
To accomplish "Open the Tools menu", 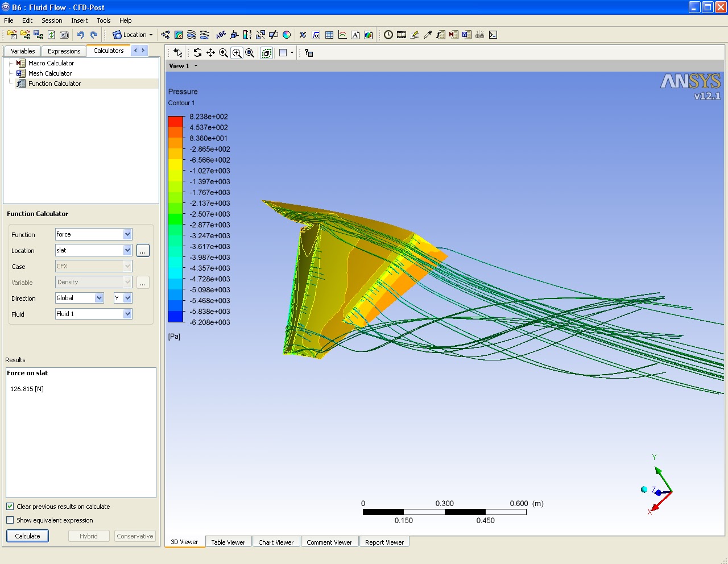I will point(104,20).
